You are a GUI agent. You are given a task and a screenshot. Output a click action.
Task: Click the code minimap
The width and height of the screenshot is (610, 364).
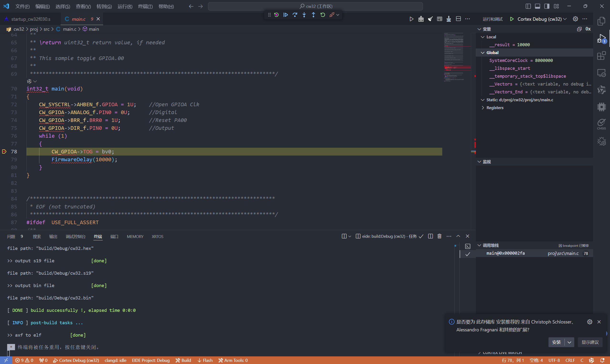(x=457, y=57)
